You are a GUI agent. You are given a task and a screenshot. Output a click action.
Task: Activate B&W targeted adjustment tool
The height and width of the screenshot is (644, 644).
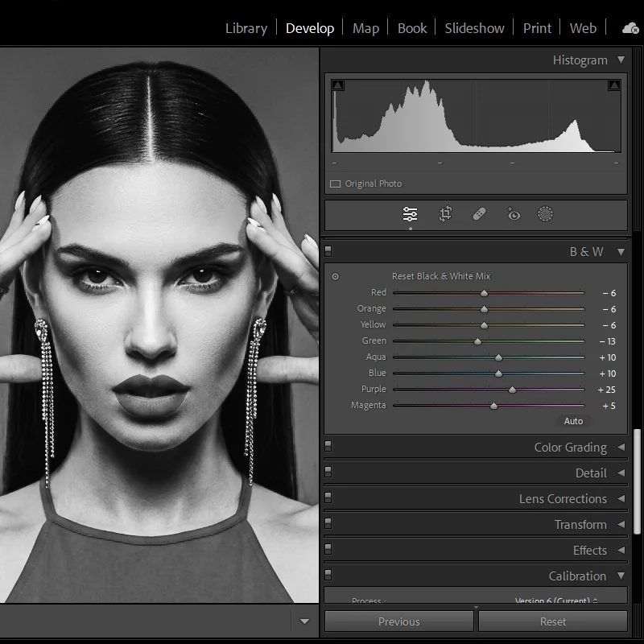tap(335, 276)
